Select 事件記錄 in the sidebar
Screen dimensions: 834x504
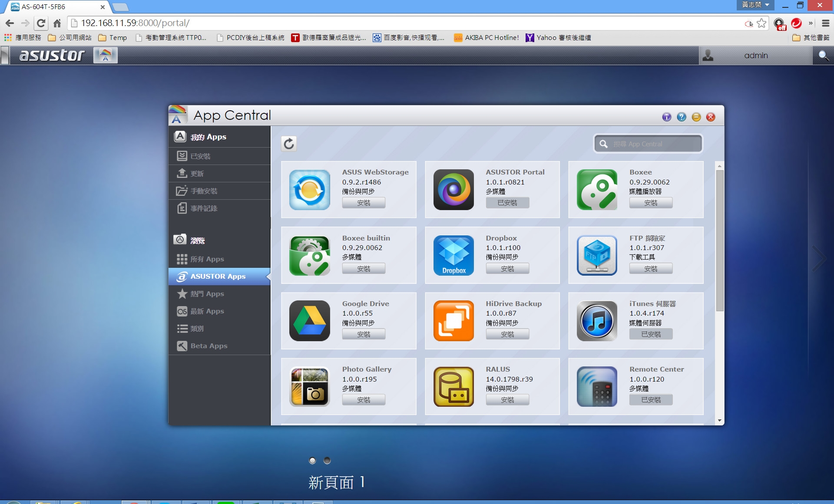[219, 208]
